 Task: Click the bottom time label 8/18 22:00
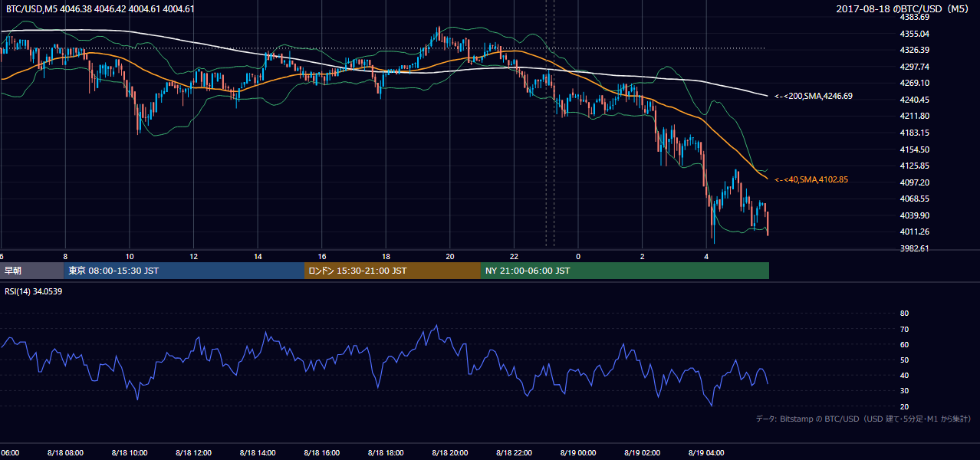[x=513, y=453]
